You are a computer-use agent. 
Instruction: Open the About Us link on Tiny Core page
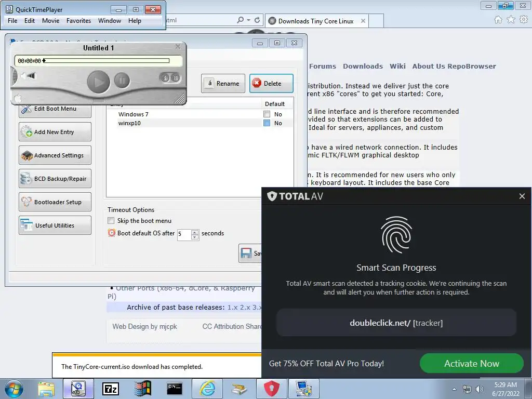click(429, 66)
